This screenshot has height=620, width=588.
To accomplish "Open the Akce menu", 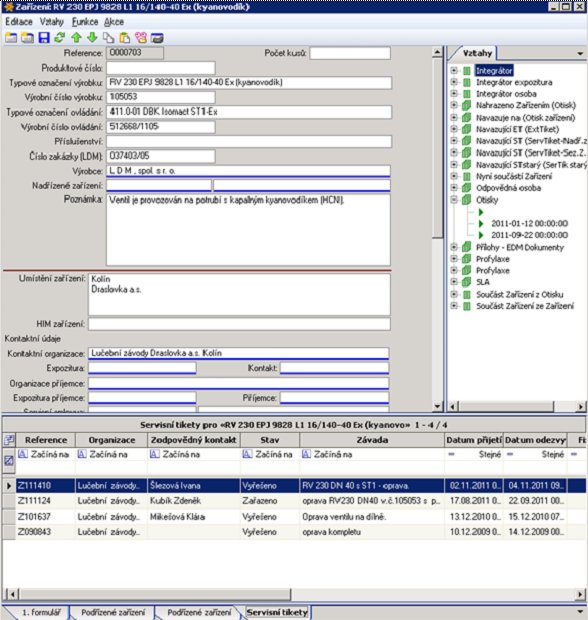I will tap(114, 22).
